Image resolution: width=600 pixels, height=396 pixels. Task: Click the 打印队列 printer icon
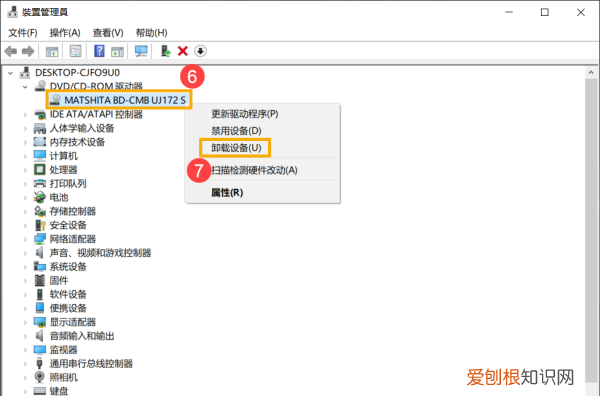pos(40,183)
